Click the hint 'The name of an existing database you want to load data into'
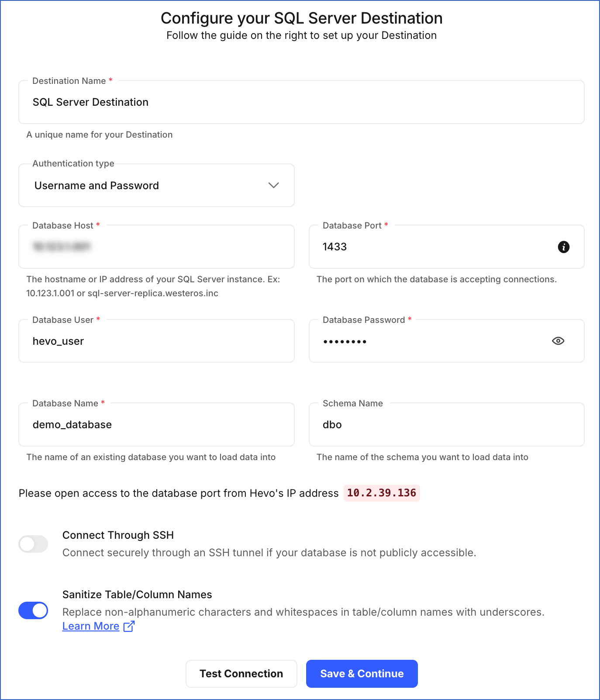Screen dimensions: 600x700 click(151, 457)
